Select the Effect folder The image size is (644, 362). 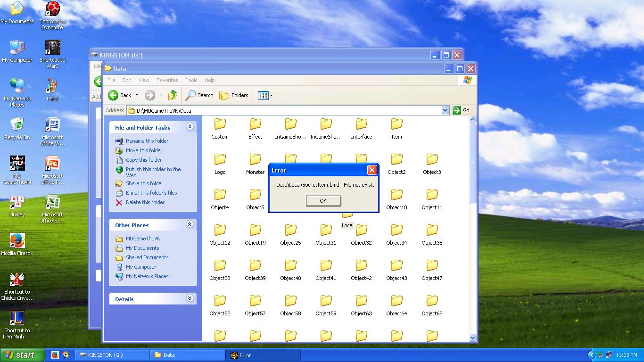256,129
